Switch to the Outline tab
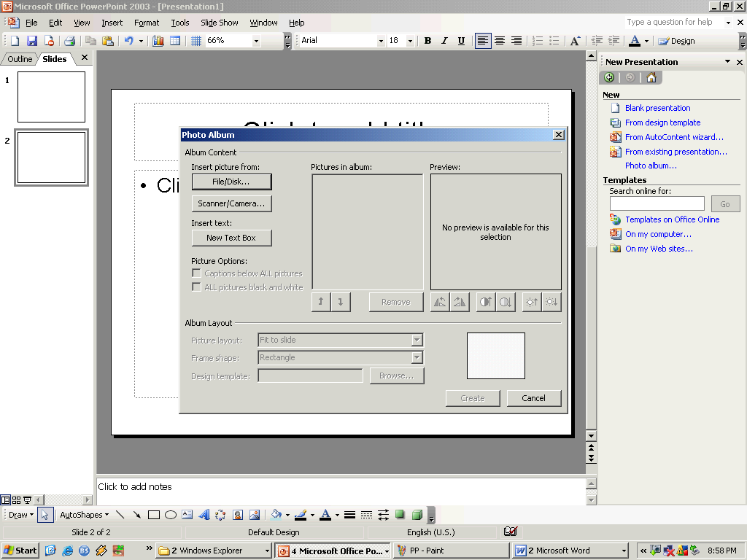747x560 pixels. [20, 59]
